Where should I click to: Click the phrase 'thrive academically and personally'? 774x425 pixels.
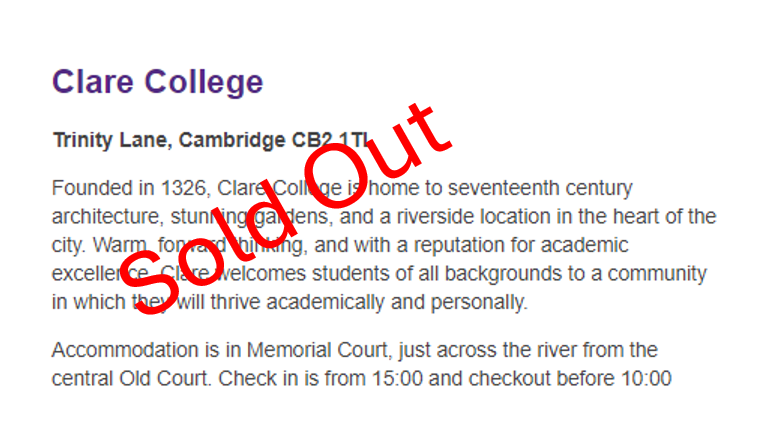(x=369, y=303)
